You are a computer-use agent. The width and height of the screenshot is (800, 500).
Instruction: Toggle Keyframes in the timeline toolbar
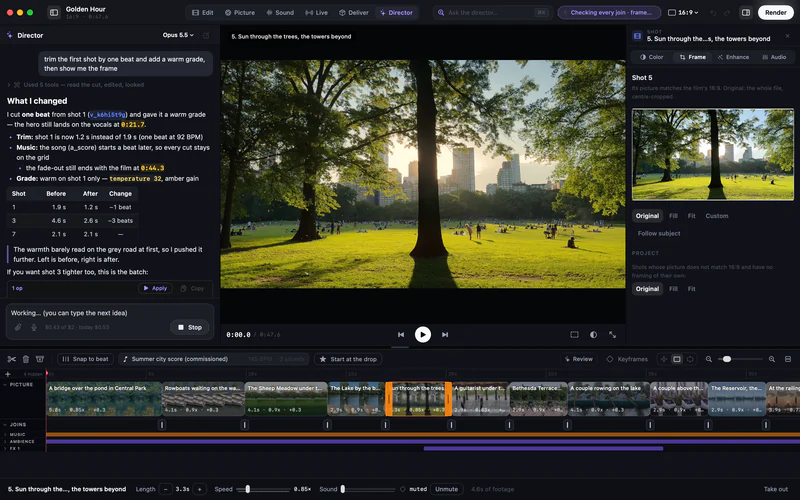point(627,359)
